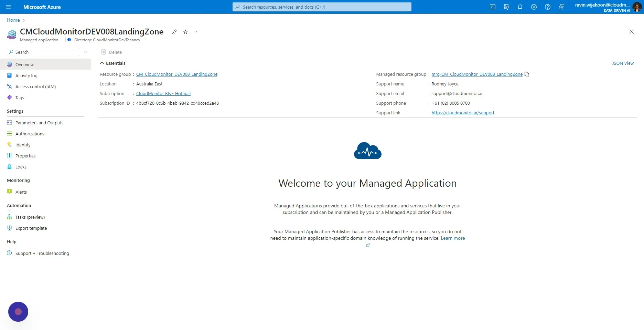Click the Learn more link
Image resolution: width=644 pixels, height=330 pixels.
point(453,238)
